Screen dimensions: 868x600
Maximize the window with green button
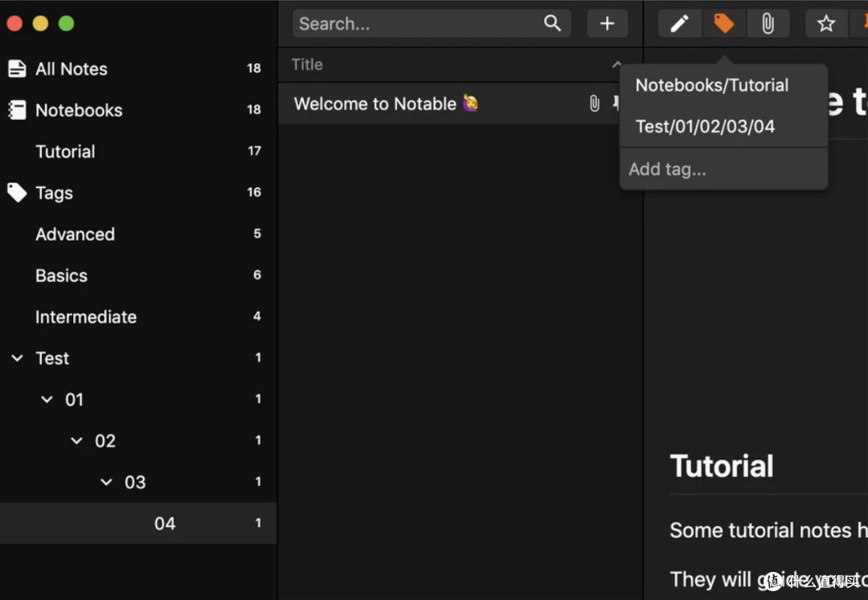pos(67,23)
